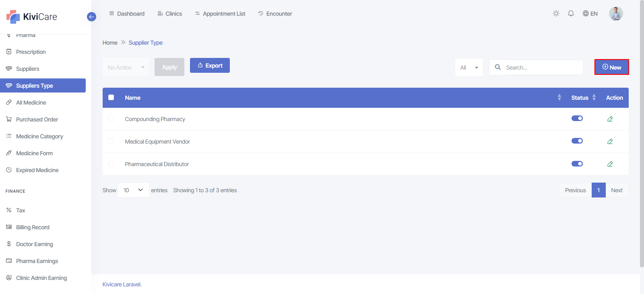The height and width of the screenshot is (294, 644).
Task: Click the Export button
Action: (210, 66)
